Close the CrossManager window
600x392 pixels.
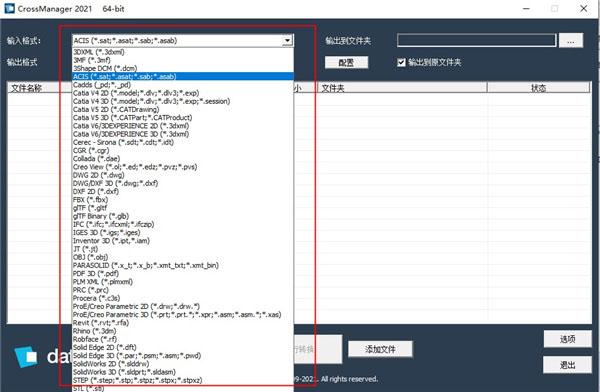583,8
